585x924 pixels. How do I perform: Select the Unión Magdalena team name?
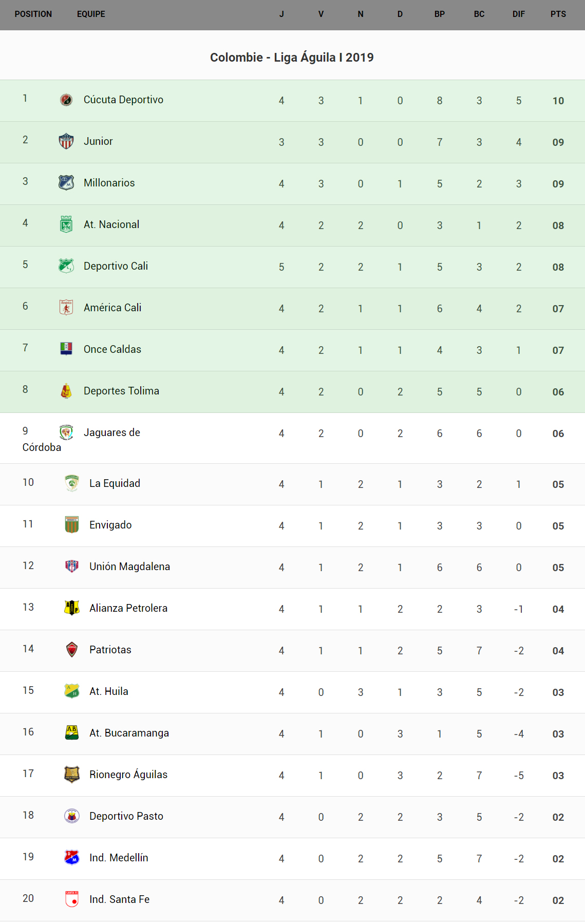click(x=129, y=567)
